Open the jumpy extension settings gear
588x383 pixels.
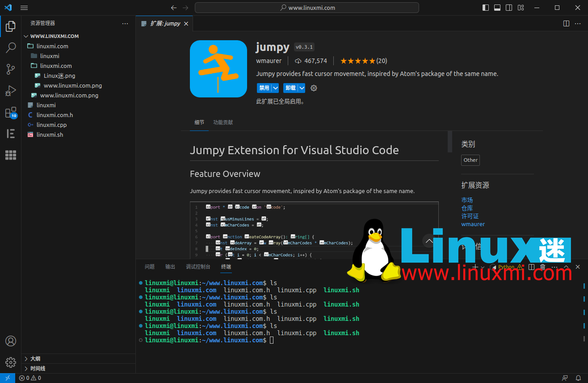pos(314,88)
